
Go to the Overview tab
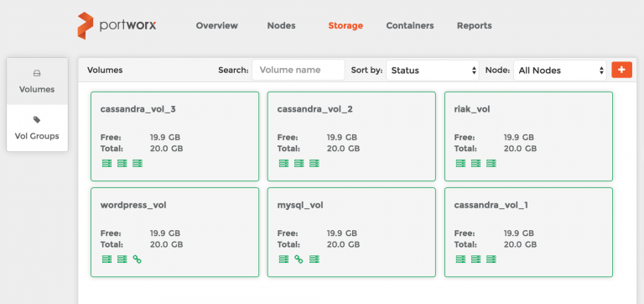click(217, 25)
